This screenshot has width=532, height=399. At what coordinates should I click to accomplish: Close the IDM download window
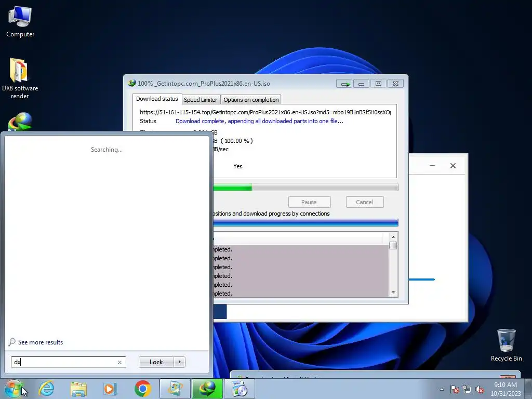point(395,84)
